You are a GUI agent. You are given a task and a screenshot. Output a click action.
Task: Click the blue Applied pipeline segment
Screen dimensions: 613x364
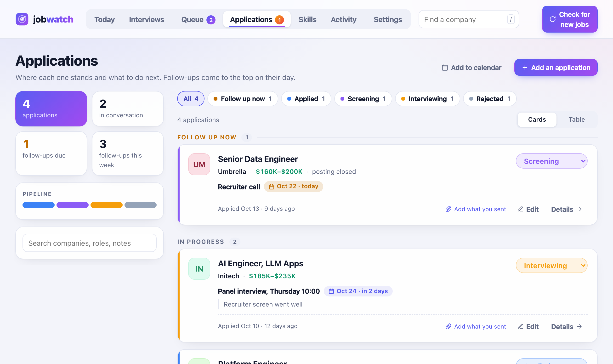pos(39,205)
